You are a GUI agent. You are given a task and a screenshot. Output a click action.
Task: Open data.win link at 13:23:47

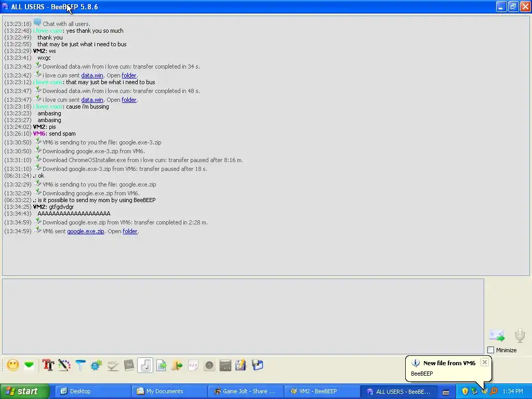click(x=92, y=100)
